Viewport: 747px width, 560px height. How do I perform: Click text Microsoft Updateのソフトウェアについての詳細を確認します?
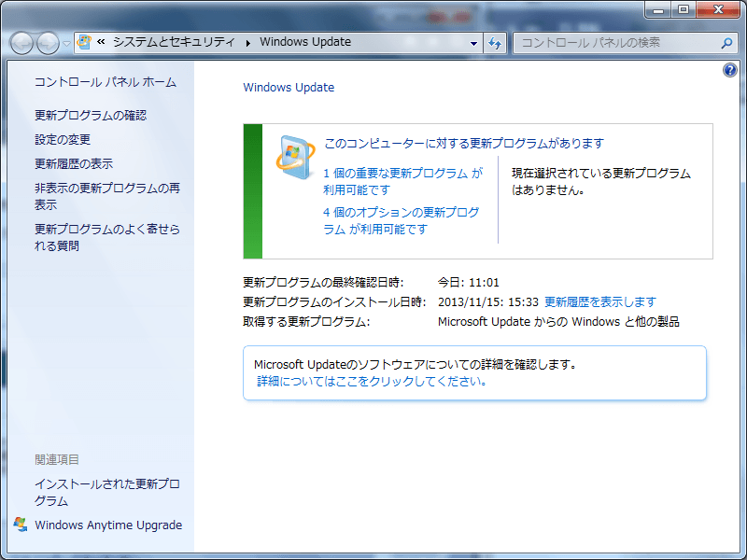[416, 365]
